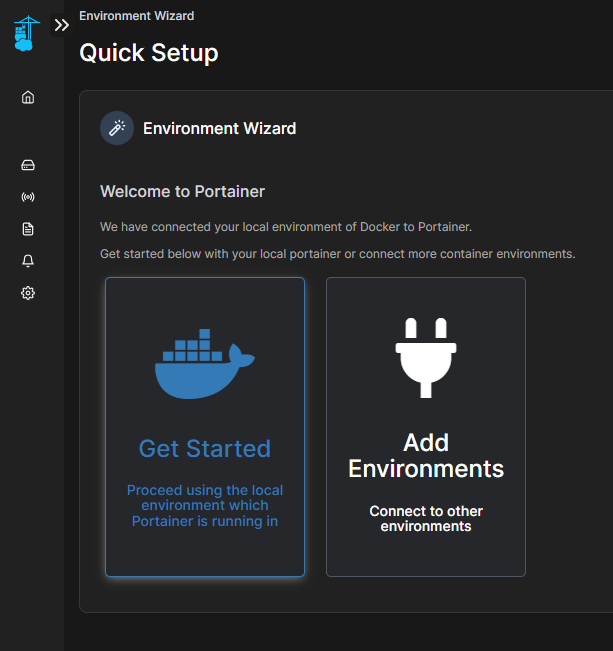Image resolution: width=613 pixels, height=651 pixels.
Task: Click the magic wand Environment Wizard icon
Action: (x=117, y=128)
